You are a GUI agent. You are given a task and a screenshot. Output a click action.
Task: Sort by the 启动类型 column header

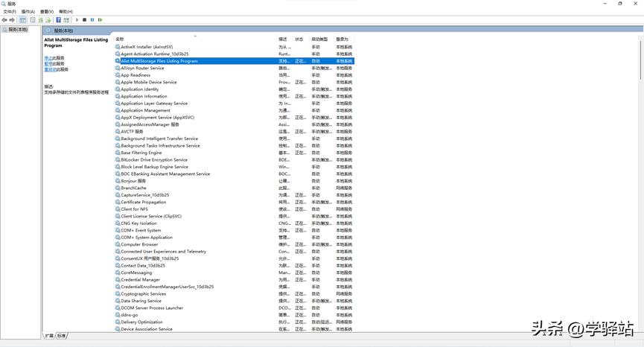(x=319, y=39)
